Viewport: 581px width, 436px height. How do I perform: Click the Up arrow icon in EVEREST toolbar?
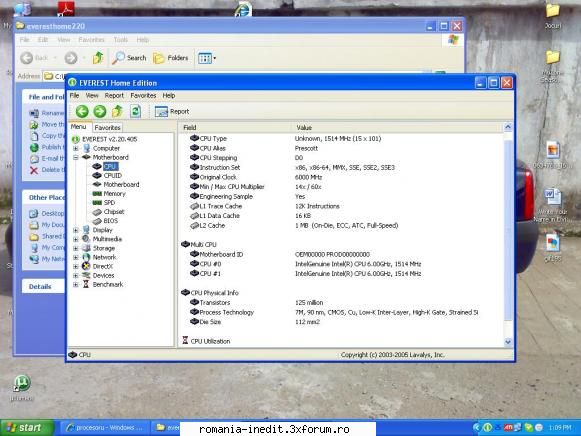point(117,111)
